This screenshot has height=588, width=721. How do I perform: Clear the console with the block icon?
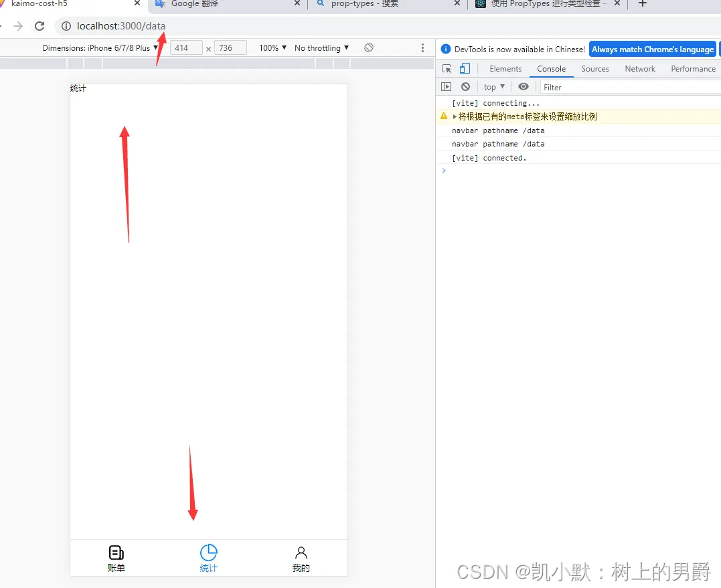(x=465, y=86)
